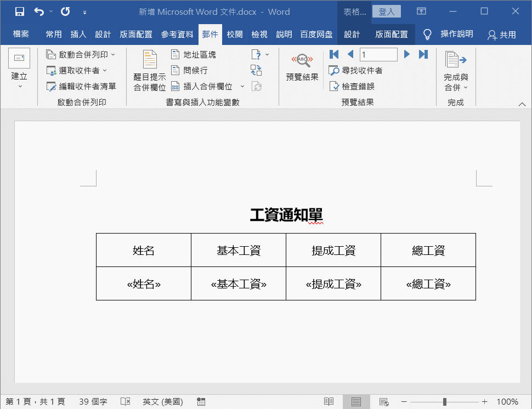Open 完成與合併 dropdown

(456, 71)
